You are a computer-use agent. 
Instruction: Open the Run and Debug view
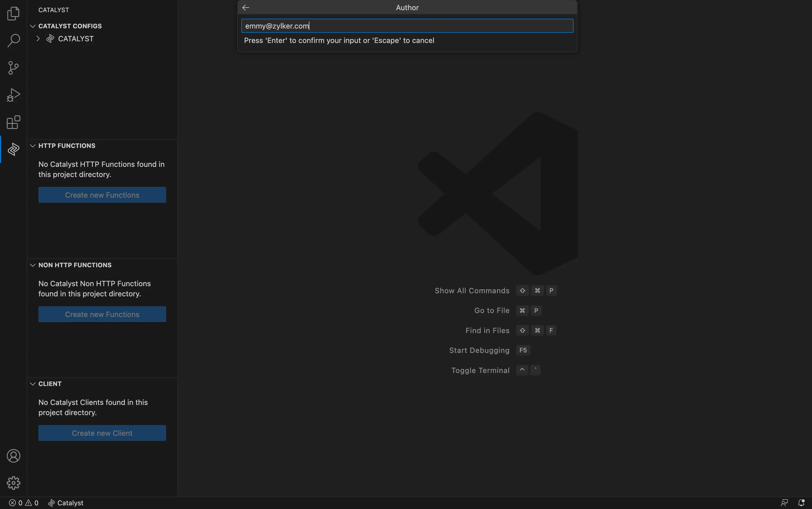pyautogui.click(x=14, y=95)
